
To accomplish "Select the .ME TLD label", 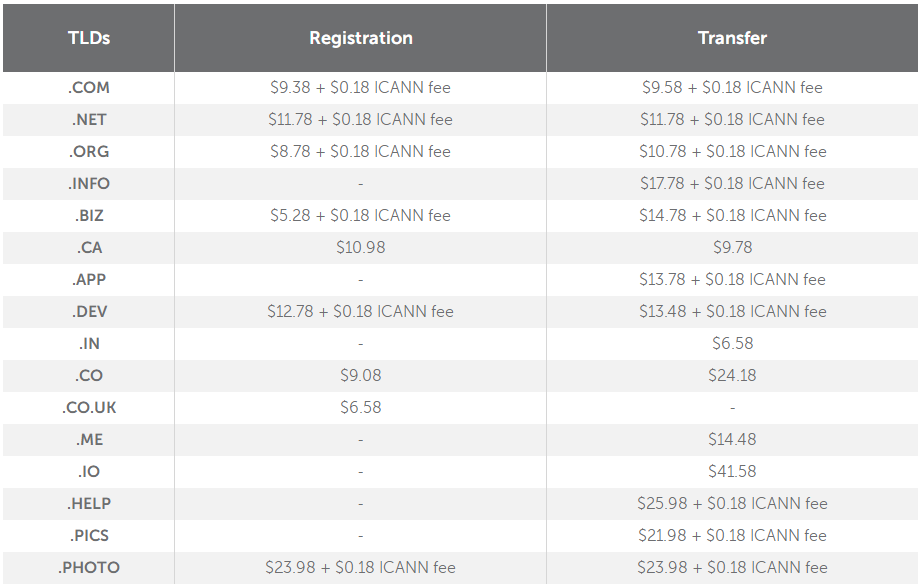I will pos(89,439).
